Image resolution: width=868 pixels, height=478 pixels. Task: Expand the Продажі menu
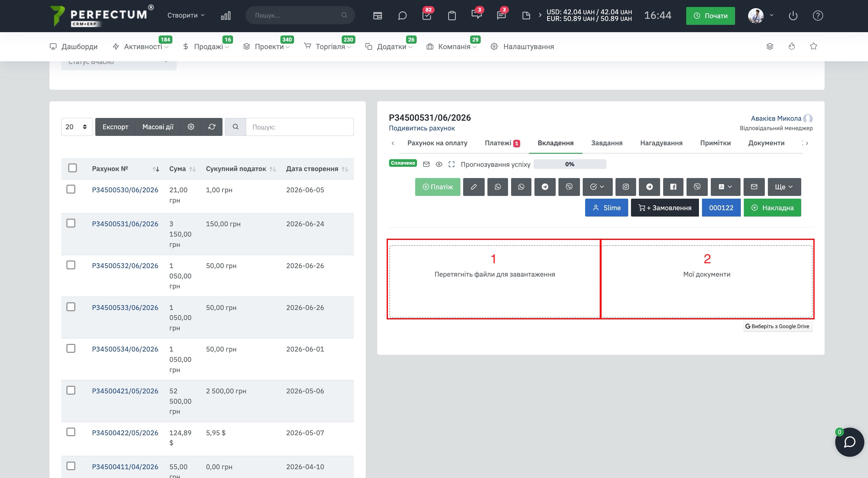pyautogui.click(x=206, y=46)
